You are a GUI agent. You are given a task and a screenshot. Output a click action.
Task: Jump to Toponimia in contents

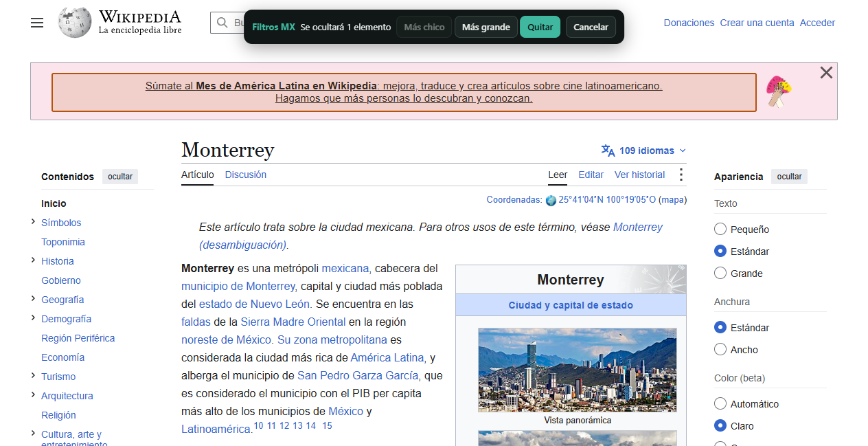[x=63, y=242]
